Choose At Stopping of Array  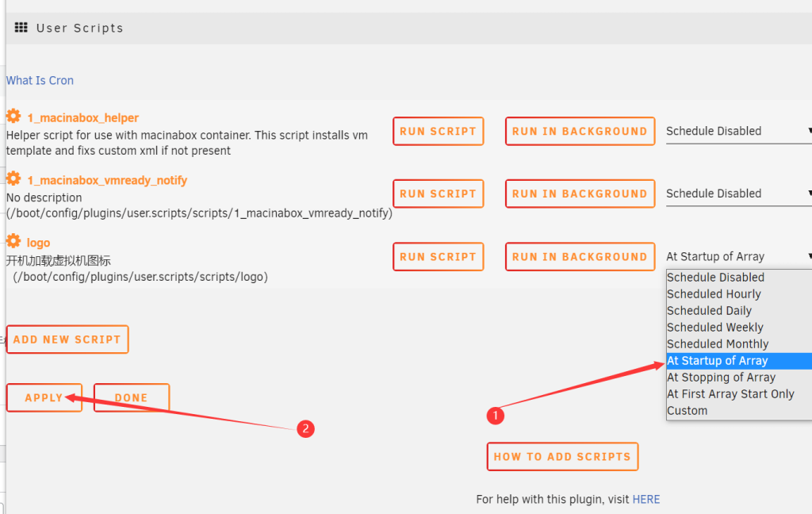(721, 378)
